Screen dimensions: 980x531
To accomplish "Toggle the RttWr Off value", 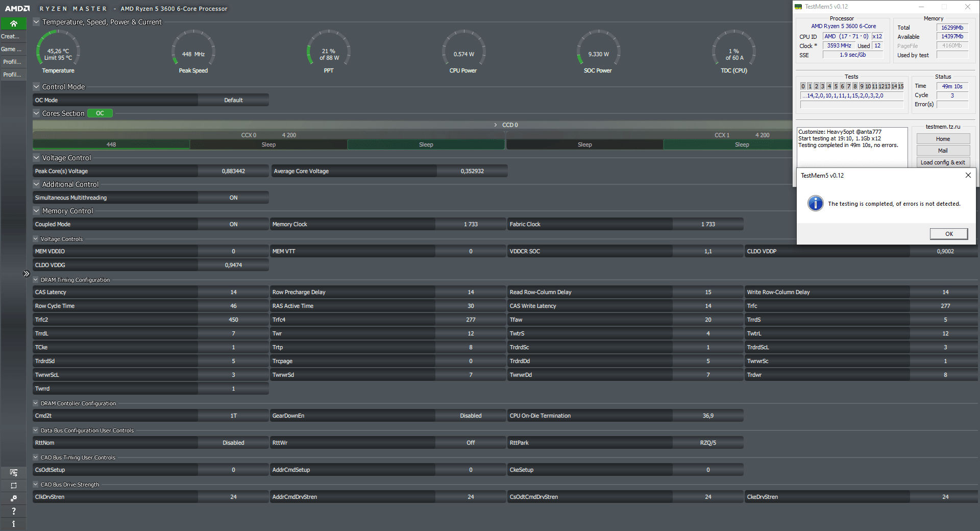I will click(471, 443).
